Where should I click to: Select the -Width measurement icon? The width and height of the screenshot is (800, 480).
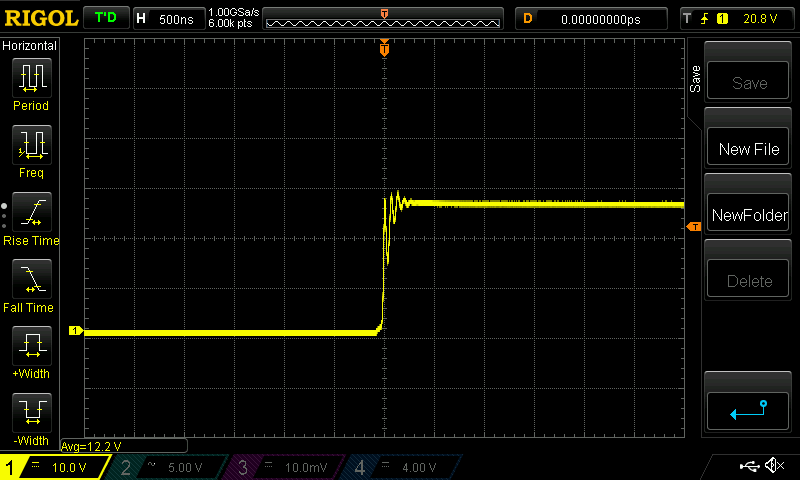point(30,413)
